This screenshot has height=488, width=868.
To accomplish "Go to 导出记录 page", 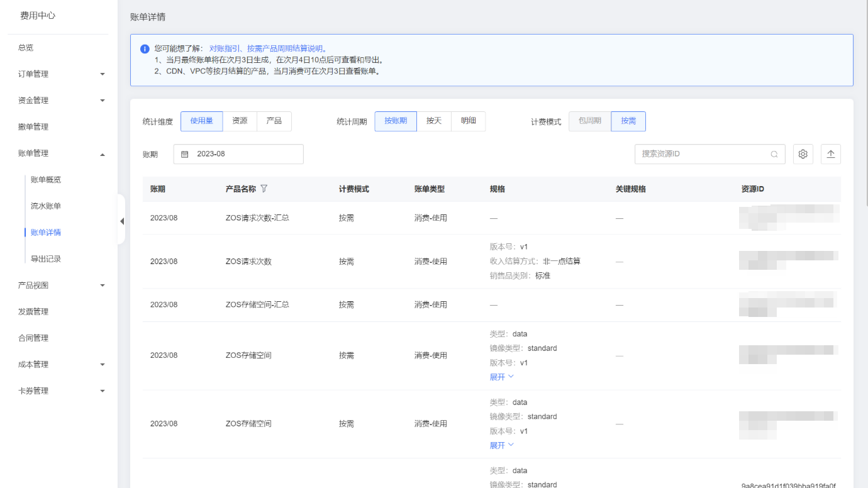I will pos(46,259).
